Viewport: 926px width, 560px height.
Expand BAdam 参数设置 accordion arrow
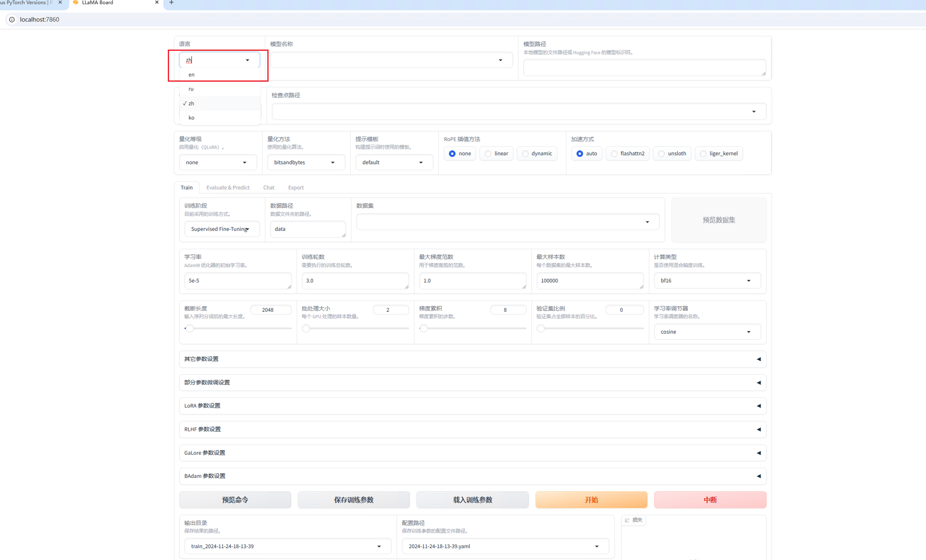pos(758,476)
